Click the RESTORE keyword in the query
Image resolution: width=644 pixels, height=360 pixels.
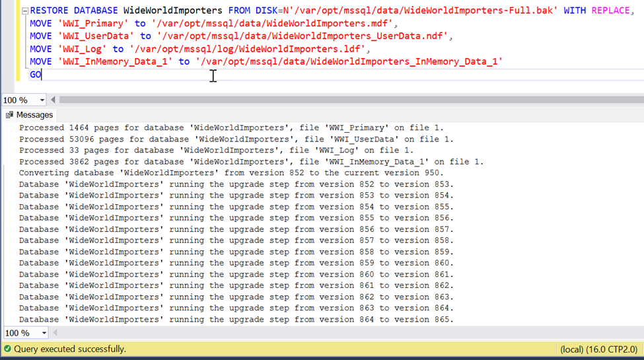click(x=49, y=11)
